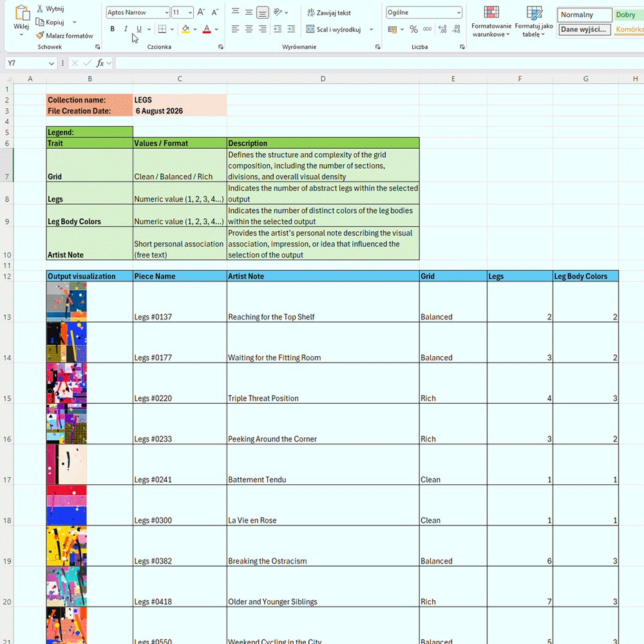Activate Malarz formatów format painter
Viewport: 644px width, 644px height.
coord(64,35)
